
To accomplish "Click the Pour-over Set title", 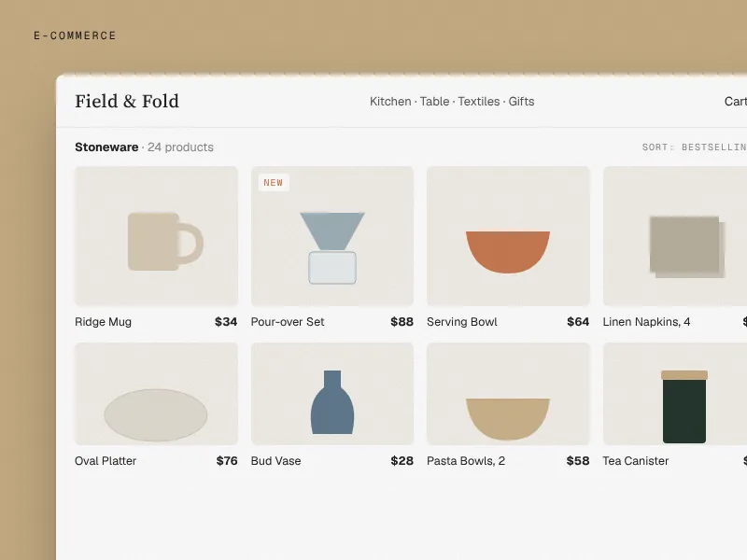I will [x=288, y=322].
